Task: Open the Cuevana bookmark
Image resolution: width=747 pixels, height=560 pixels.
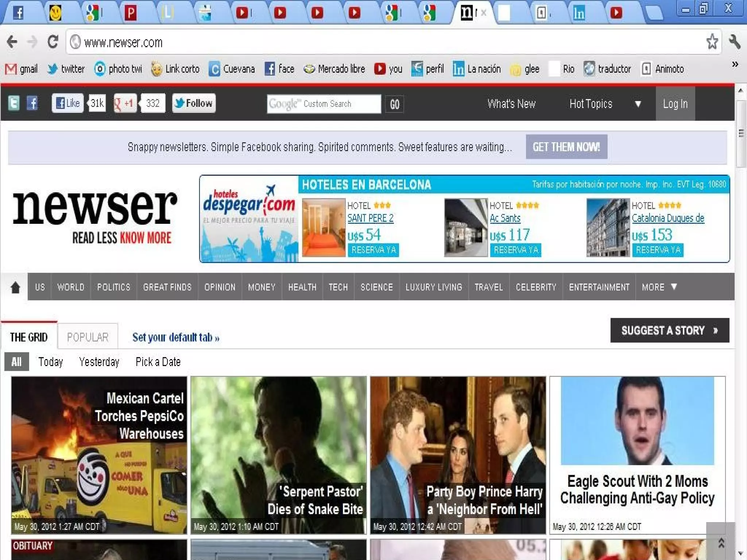Action: [232, 69]
